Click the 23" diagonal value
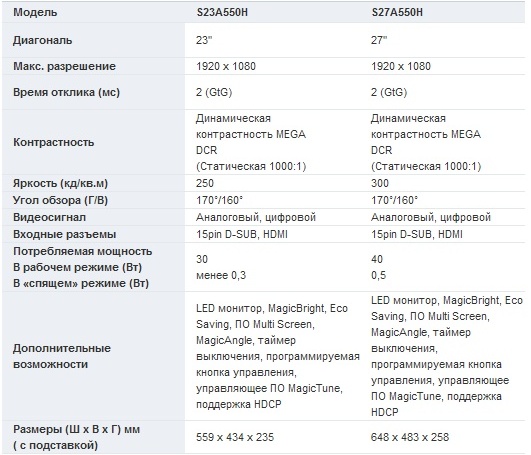The image size is (531, 455). point(204,40)
